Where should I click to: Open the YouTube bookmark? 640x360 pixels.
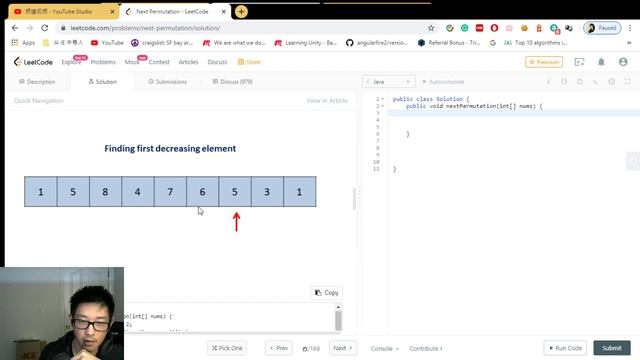pos(107,42)
